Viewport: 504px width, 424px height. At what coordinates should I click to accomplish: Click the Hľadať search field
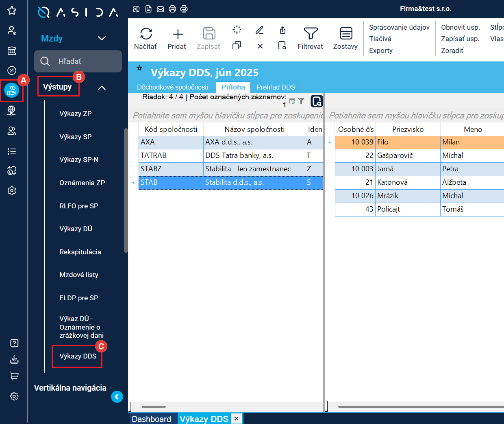tap(78, 61)
